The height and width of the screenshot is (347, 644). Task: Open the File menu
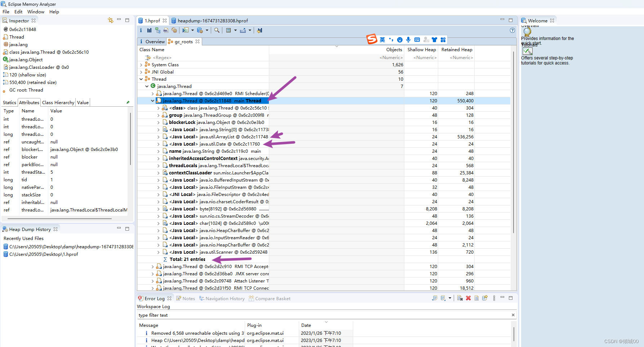click(6, 12)
